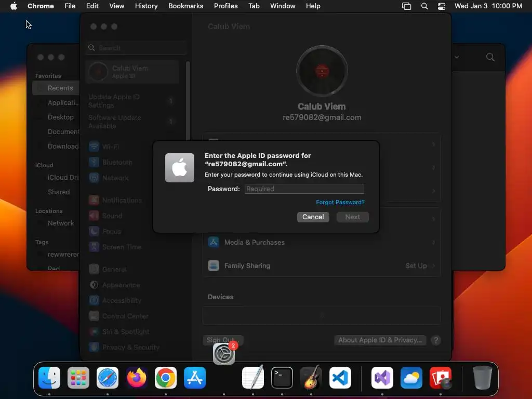Image resolution: width=532 pixels, height=399 pixels.
Task: Select Network under Locations in Finder
Action: tap(56, 223)
